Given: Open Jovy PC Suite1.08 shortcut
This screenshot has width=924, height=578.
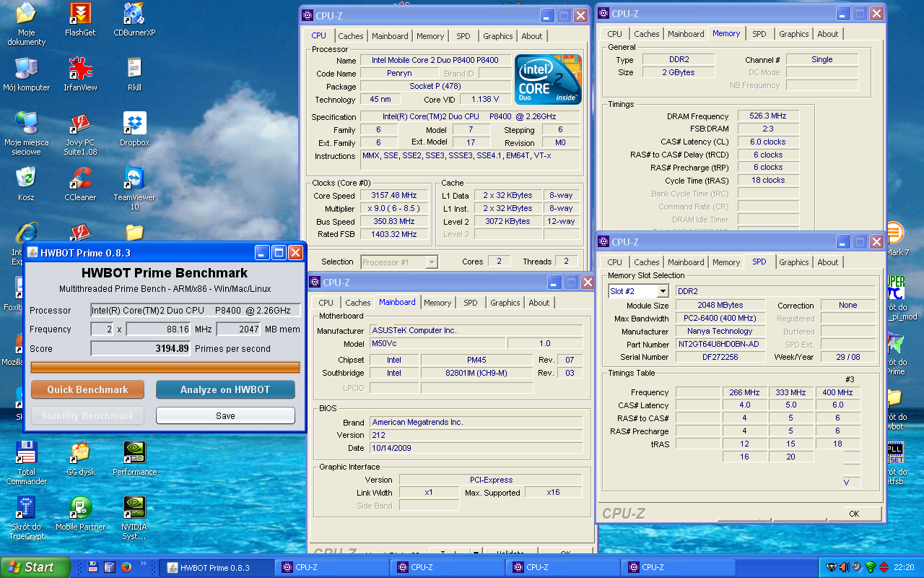Looking at the screenshot, I should 80,134.
